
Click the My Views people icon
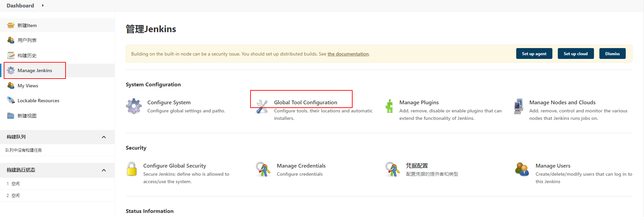11,86
